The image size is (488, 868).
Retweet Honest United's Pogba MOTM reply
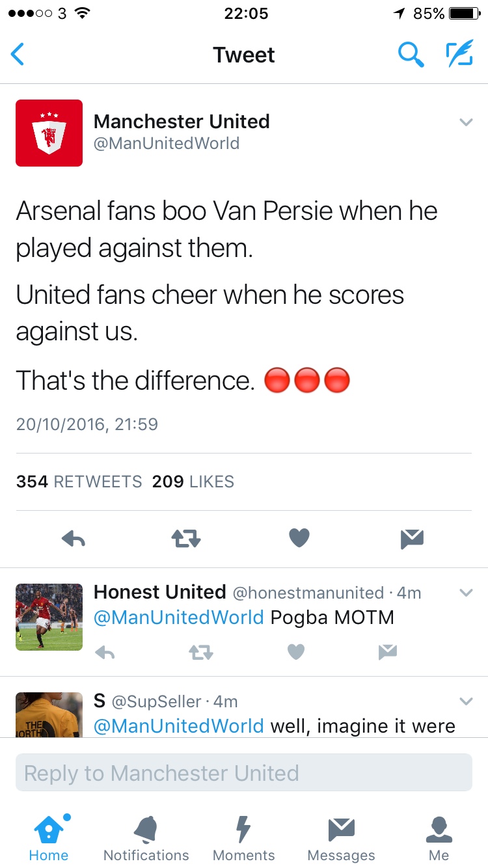[x=200, y=653]
